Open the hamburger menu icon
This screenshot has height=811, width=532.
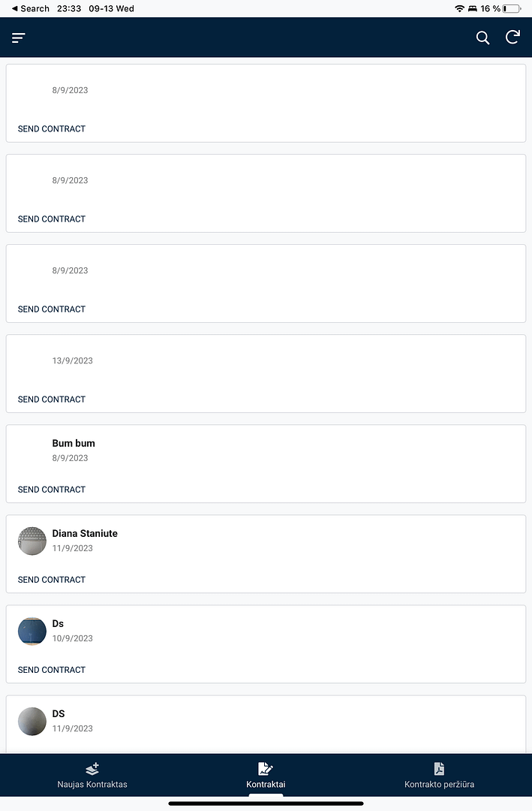(x=19, y=38)
